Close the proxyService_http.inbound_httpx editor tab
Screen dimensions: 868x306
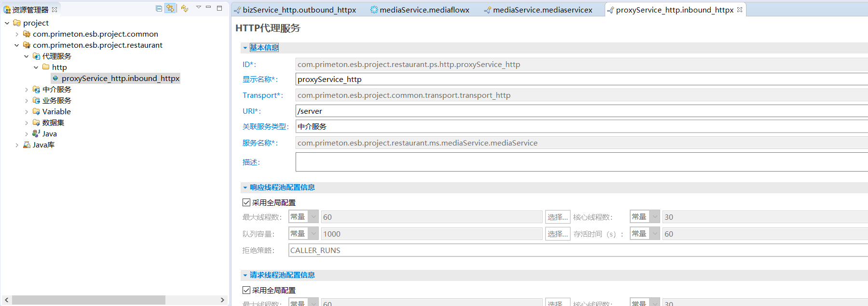click(x=740, y=10)
